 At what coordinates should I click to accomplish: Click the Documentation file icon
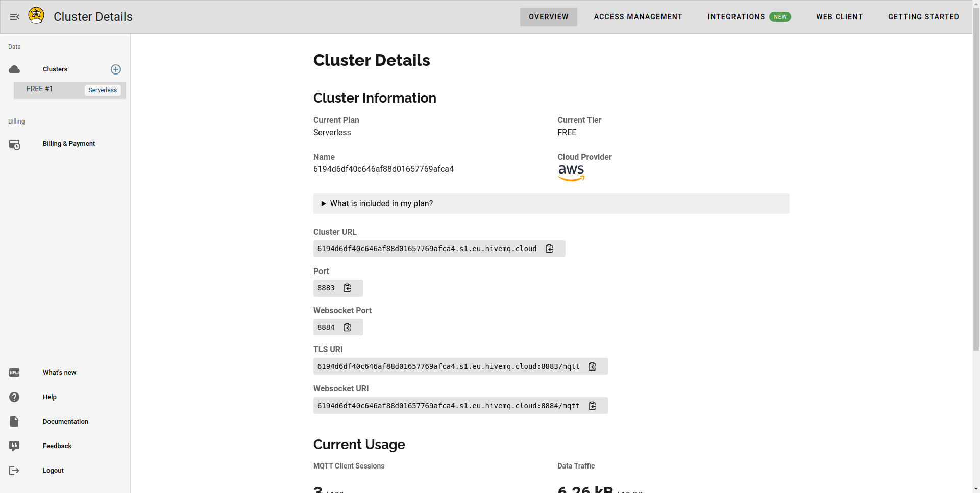point(14,422)
